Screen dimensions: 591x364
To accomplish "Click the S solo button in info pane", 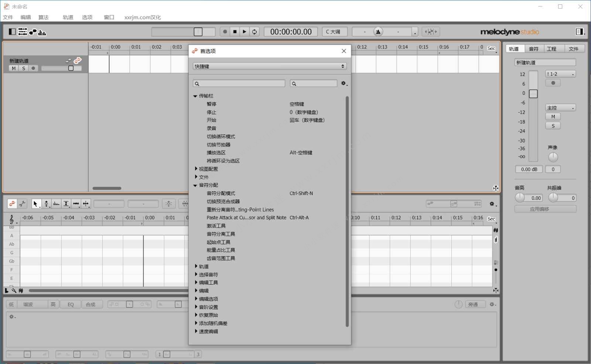I will [553, 126].
